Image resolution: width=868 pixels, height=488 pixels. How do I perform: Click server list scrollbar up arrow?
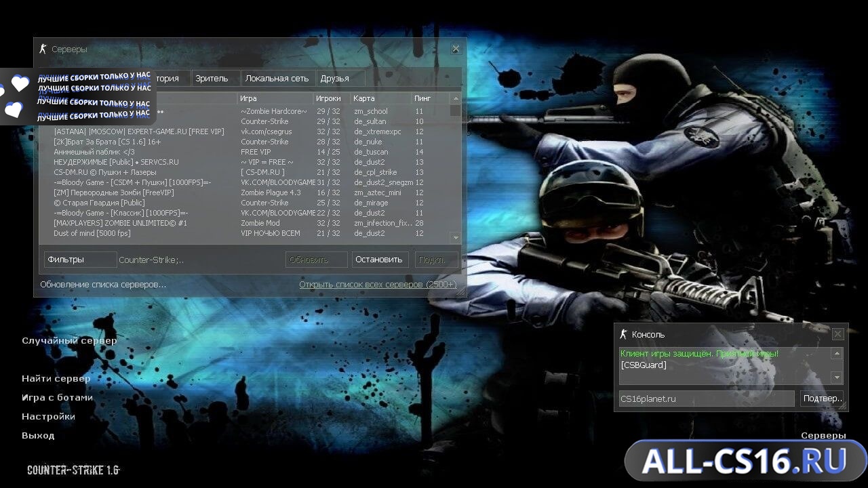coord(456,98)
